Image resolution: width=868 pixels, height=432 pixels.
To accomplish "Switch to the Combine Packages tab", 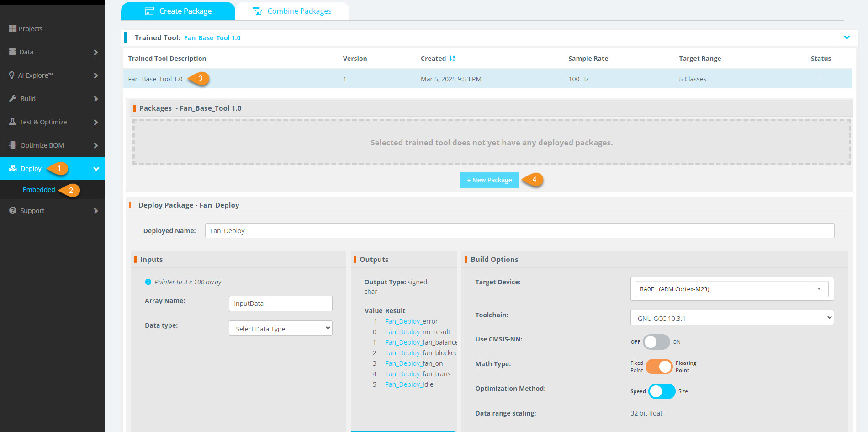I will click(x=292, y=11).
